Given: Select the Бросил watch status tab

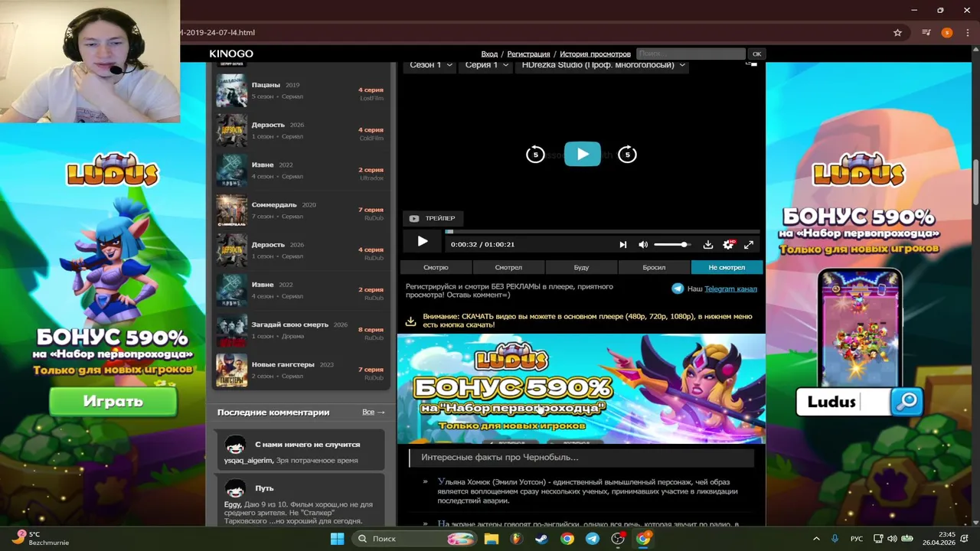Looking at the screenshot, I should coord(654,267).
